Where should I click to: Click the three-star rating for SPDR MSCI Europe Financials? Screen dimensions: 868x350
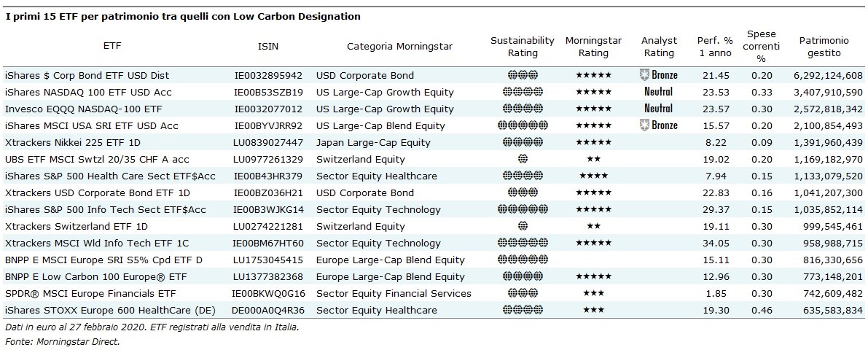click(593, 293)
